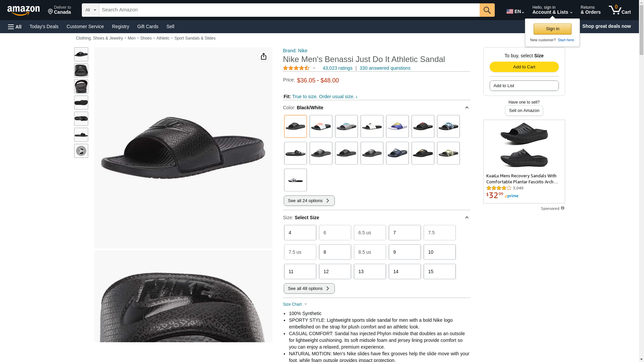Screen dimensions: 644x362
Task: Open the EN language flag selector
Action: coord(515,11)
